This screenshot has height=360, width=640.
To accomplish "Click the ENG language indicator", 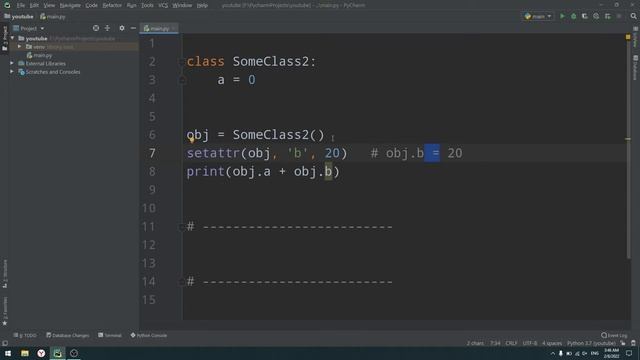I will click(595, 353).
